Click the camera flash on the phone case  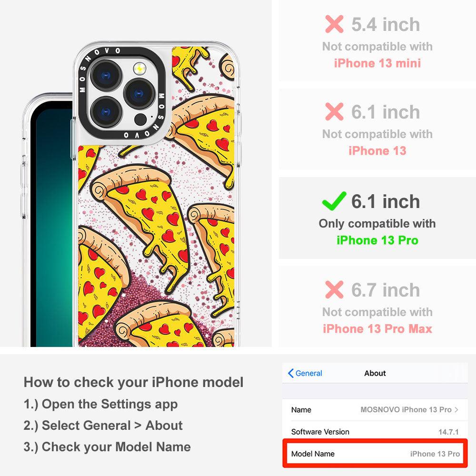[x=139, y=68]
